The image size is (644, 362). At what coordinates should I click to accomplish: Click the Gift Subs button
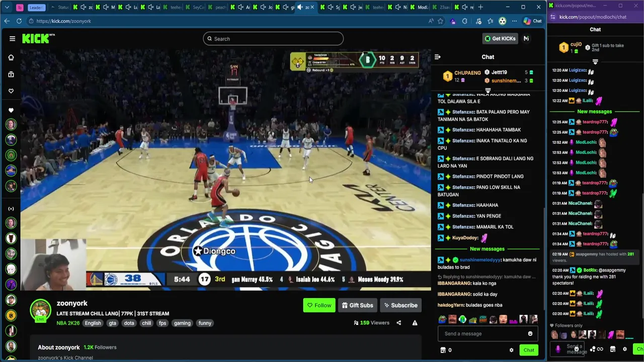(357, 305)
